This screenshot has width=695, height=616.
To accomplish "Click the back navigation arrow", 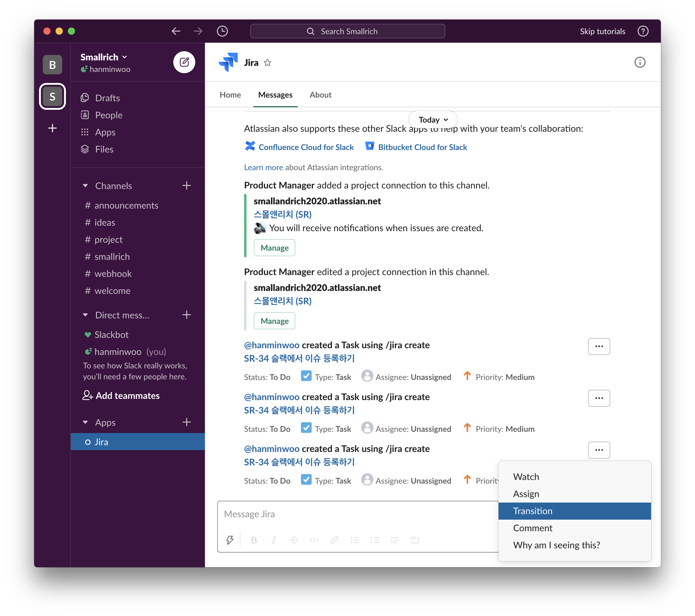I will (x=176, y=31).
